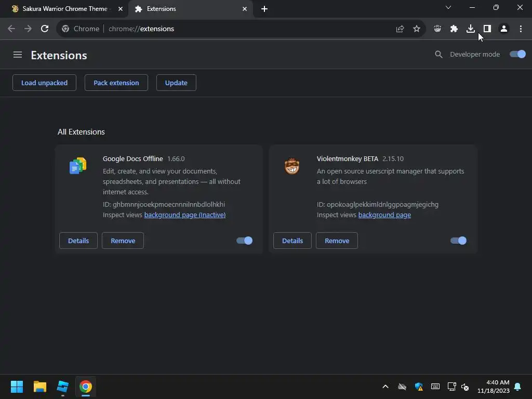The height and width of the screenshot is (399, 532).
Task: Toggle the browser side panel icon
Action: [x=487, y=29]
